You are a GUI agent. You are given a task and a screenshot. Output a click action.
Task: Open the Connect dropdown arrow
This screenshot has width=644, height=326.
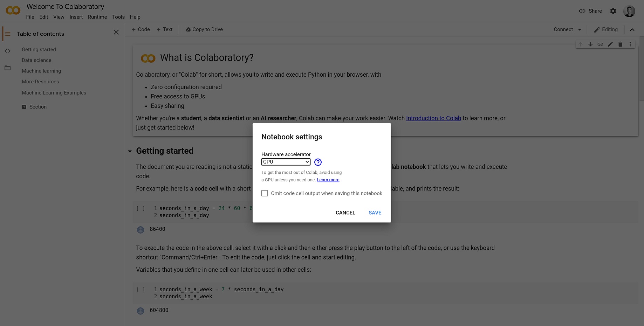(580, 30)
